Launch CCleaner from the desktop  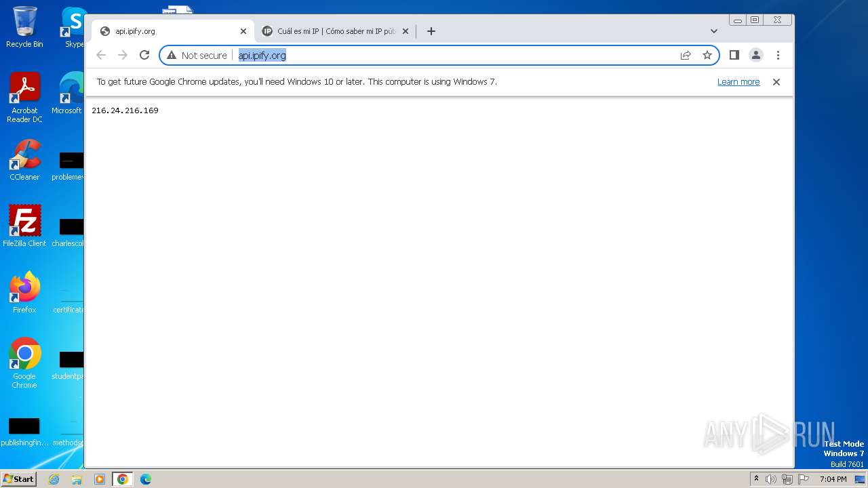tap(24, 160)
